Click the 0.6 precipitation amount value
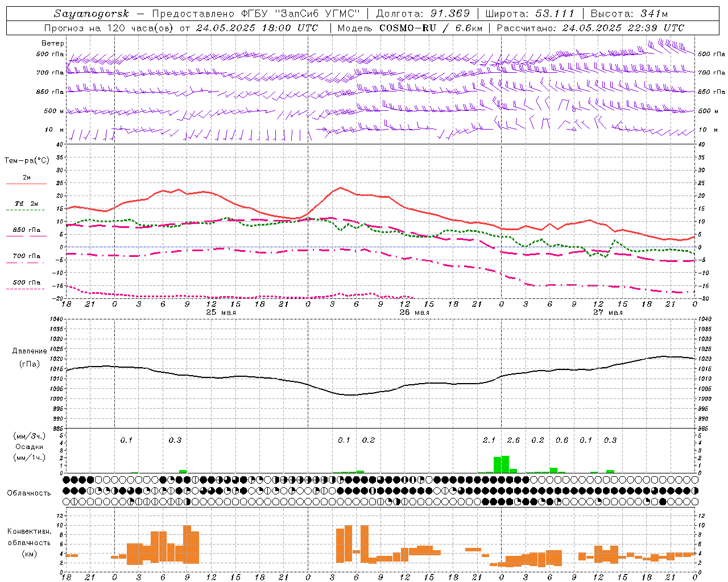The width and height of the screenshot is (728, 582). click(562, 440)
